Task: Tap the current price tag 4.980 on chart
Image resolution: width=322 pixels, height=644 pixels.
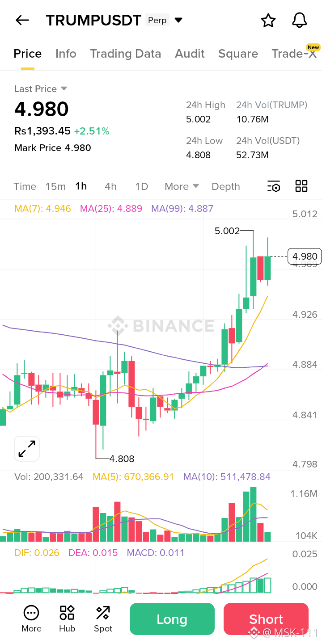Action: click(305, 256)
